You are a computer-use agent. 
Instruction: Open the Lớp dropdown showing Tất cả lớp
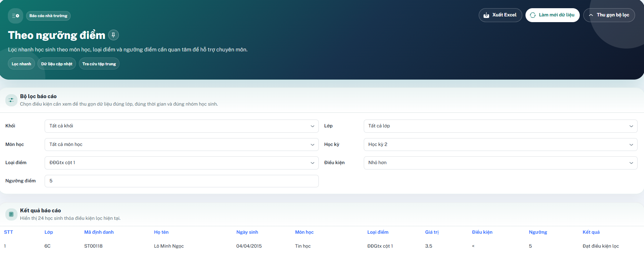click(x=500, y=126)
